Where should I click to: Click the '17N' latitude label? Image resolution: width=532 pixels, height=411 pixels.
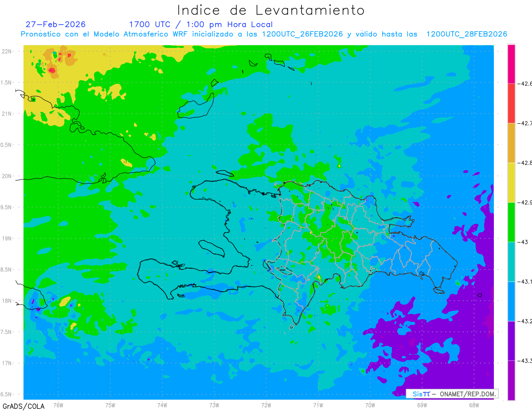coord(8,363)
